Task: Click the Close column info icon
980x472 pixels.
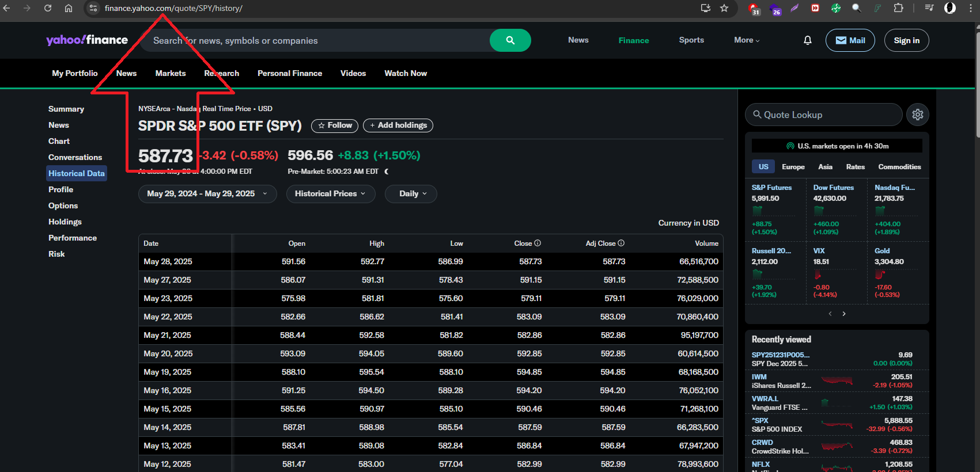Action: tap(538, 243)
